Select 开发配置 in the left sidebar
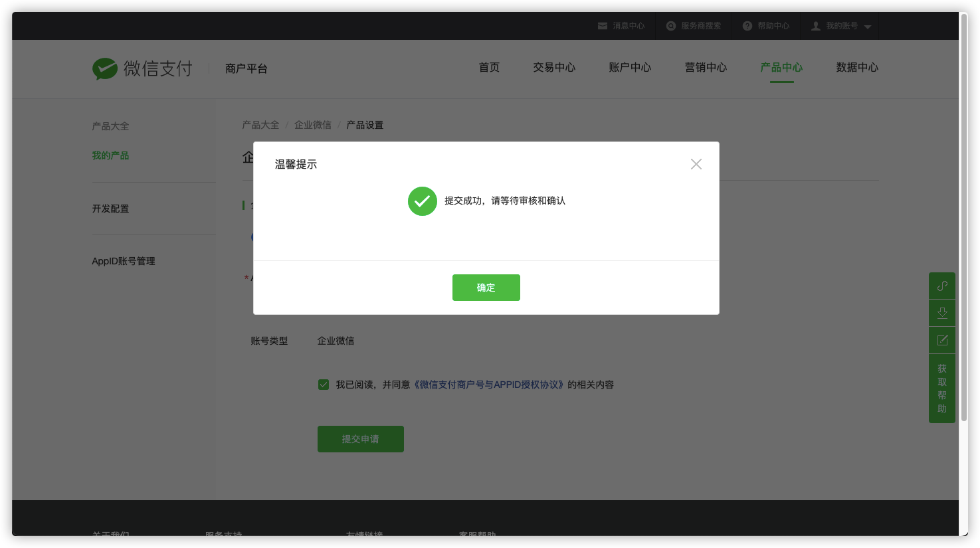This screenshot has height=548, width=980. click(x=110, y=209)
